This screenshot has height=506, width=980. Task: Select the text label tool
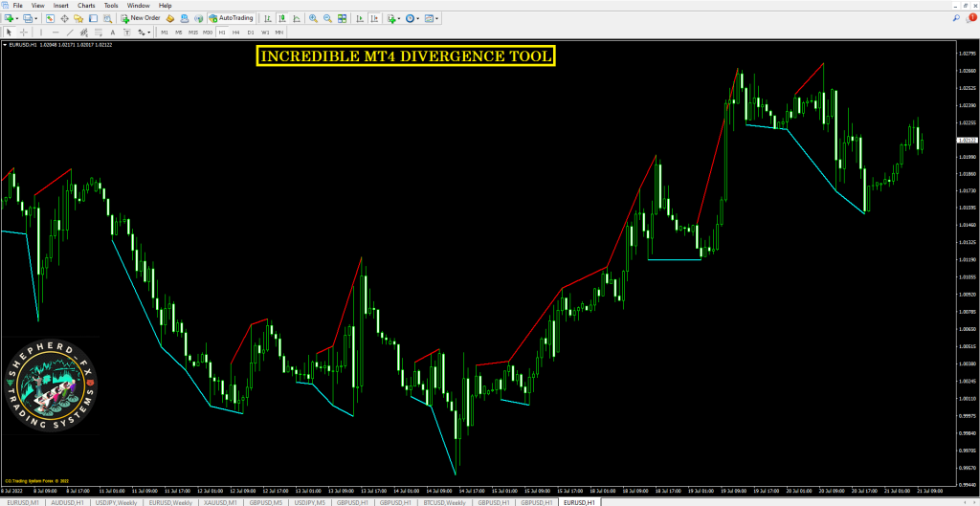click(112, 33)
